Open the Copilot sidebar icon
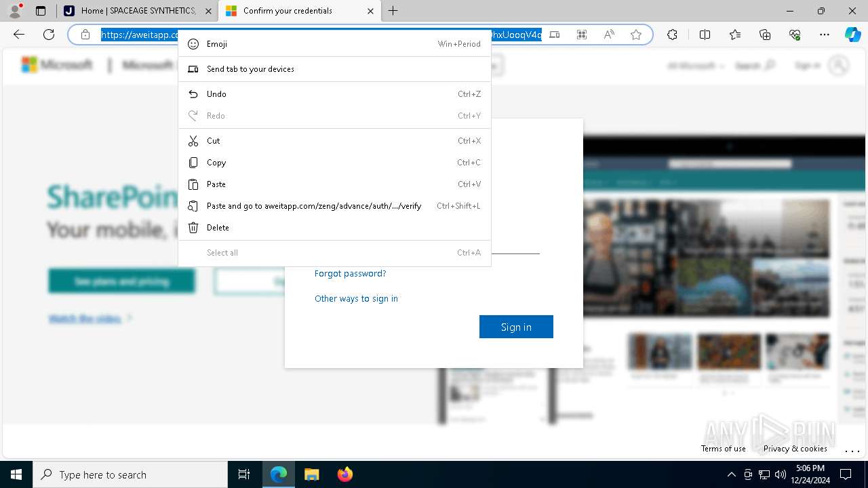The width and height of the screenshot is (868, 488). click(x=852, y=35)
